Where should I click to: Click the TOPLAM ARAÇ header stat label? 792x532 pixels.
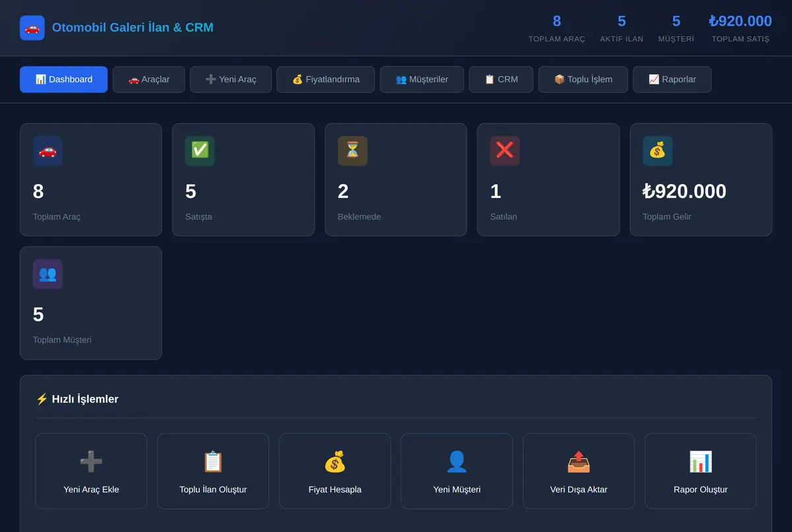(x=557, y=39)
